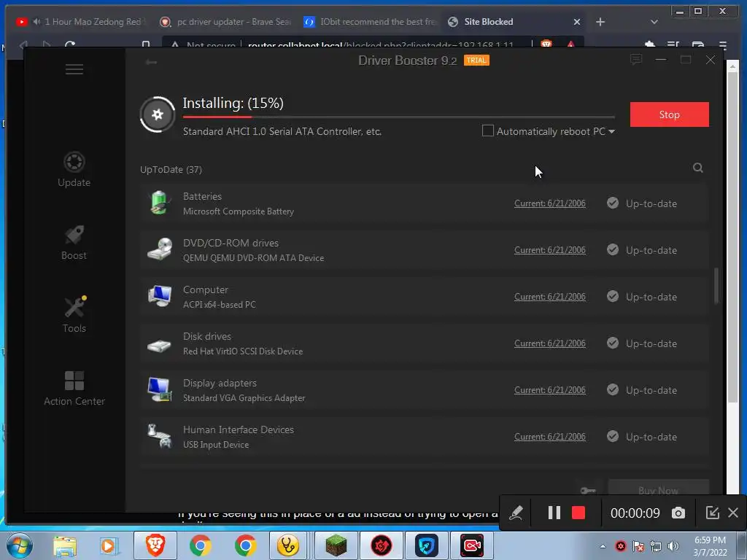Image resolution: width=747 pixels, height=560 pixels.
Task: Open the Update section in sidebar
Action: tap(74, 169)
